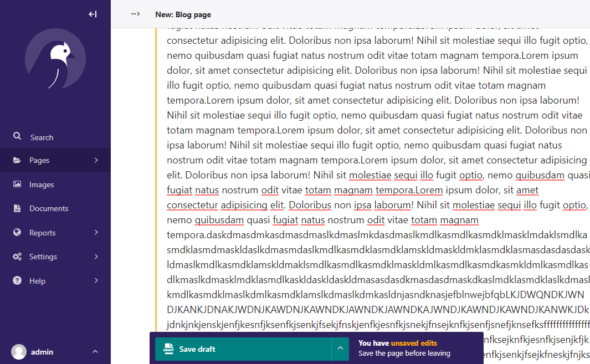Open Help from the sidebar menu

(37, 280)
